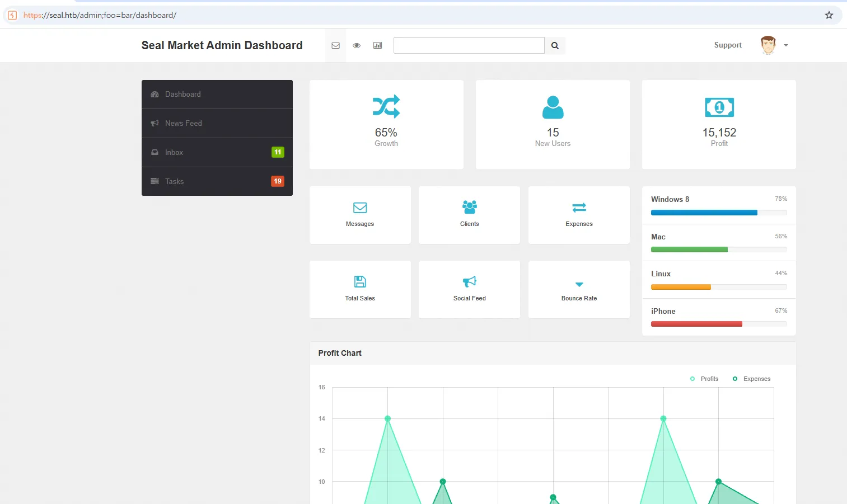Viewport: 847px width, 504px height.
Task: Click the Profit Chart heading
Action: [x=340, y=353]
